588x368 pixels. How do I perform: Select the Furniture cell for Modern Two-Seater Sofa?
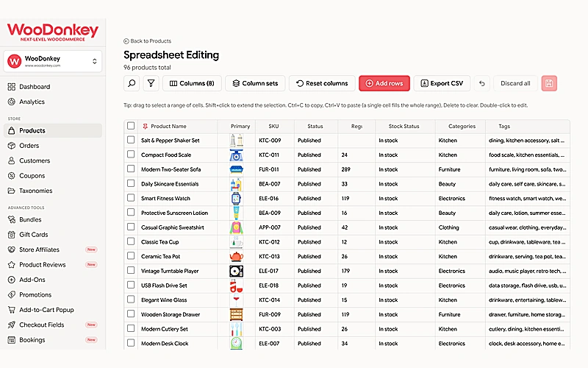point(461,169)
